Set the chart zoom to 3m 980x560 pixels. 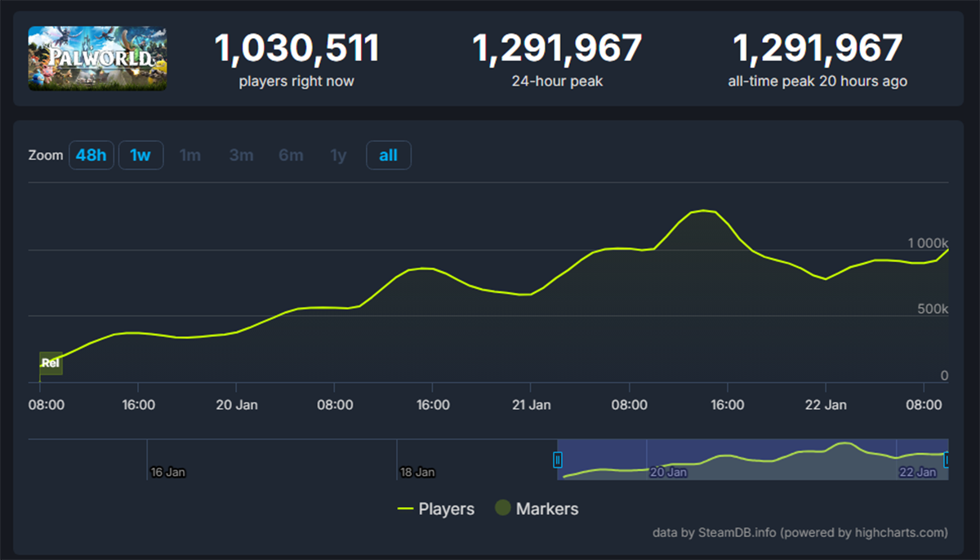tap(241, 155)
